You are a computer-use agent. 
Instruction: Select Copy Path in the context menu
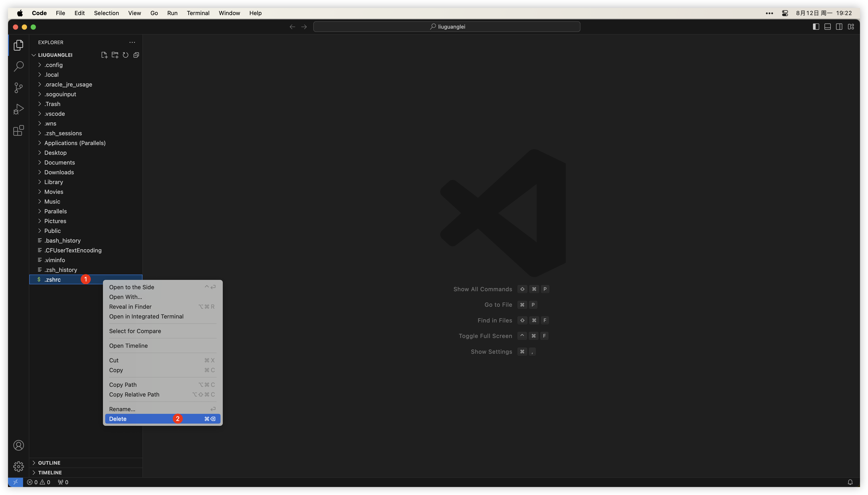pos(123,385)
